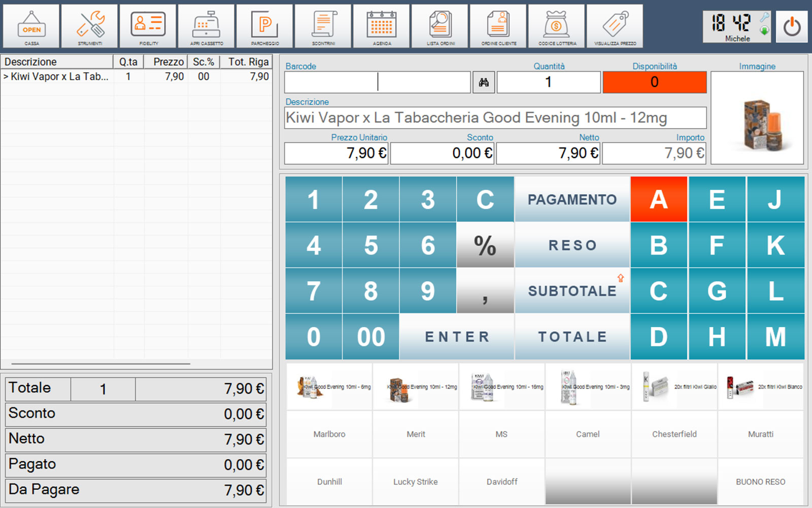Viewport: 812px width, 508px height.
Task: Choose the Marlboro brand button
Action: tap(329, 434)
